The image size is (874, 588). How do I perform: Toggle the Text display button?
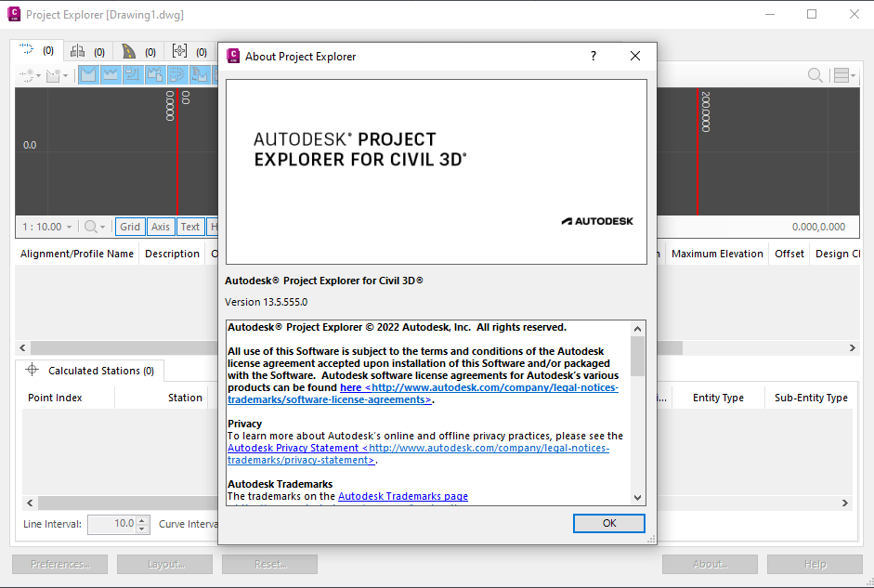190,227
